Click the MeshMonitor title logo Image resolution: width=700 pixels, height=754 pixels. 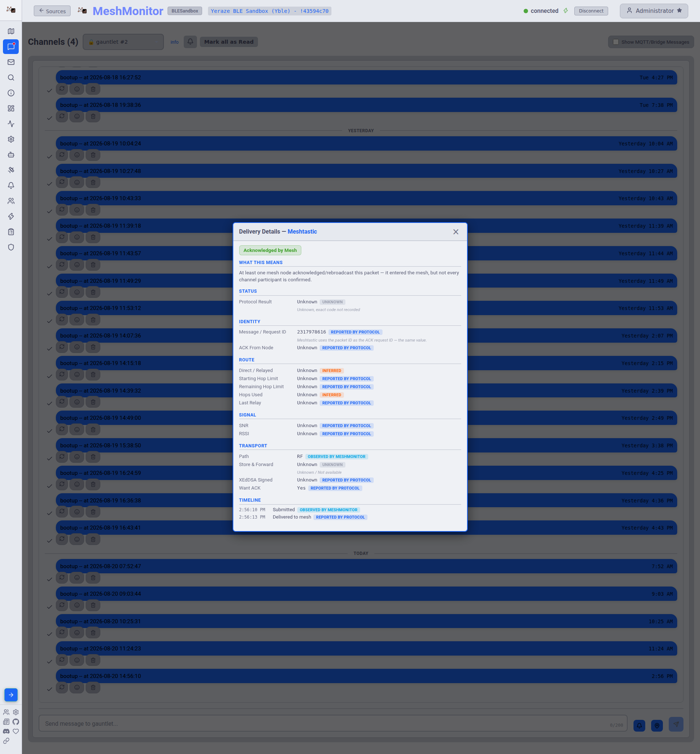(128, 11)
